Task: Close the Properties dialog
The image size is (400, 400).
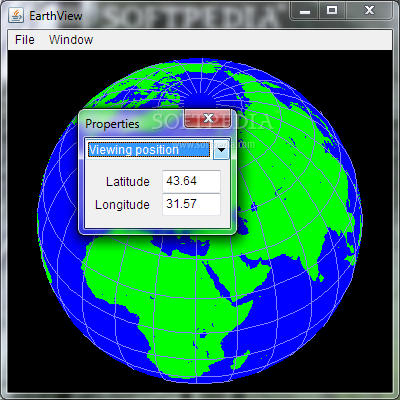Action: coord(208,118)
